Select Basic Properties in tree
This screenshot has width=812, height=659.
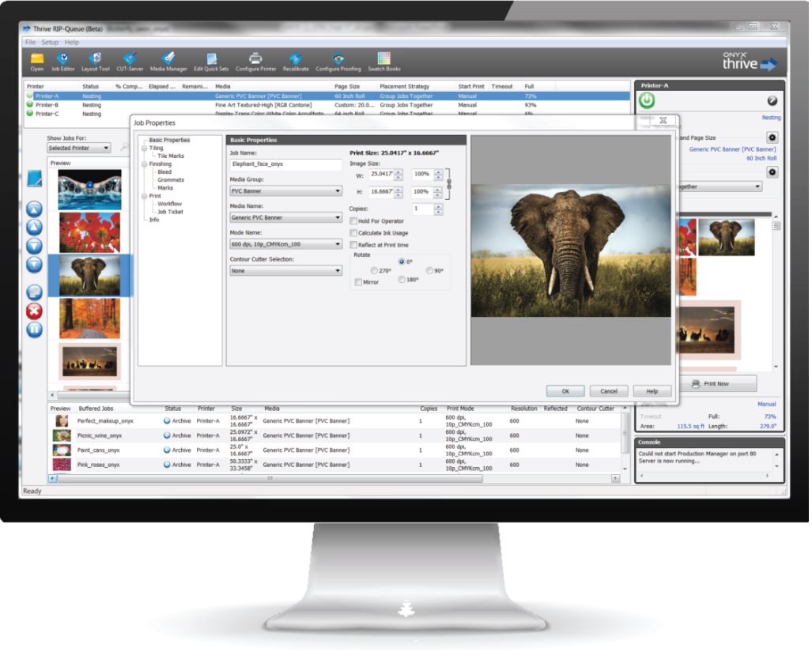point(169,141)
